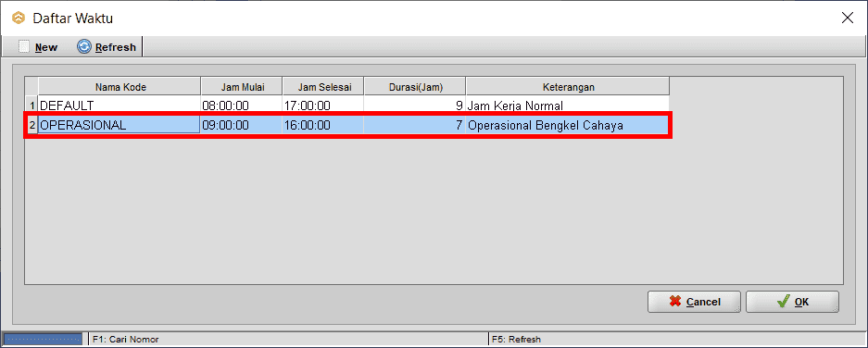Click end time 16:00:00 cell
868x348 pixels.
[x=323, y=126]
